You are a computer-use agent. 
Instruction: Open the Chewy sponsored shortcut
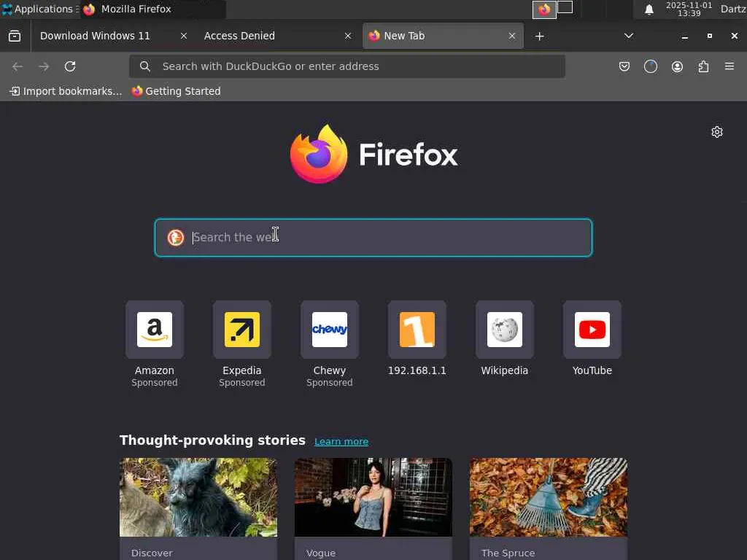(x=330, y=330)
